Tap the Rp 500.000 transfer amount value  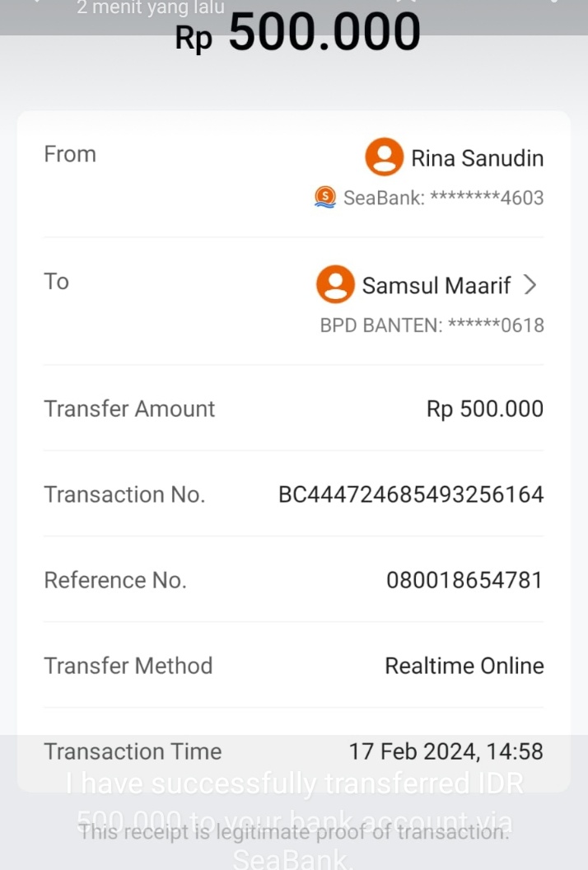(x=484, y=409)
